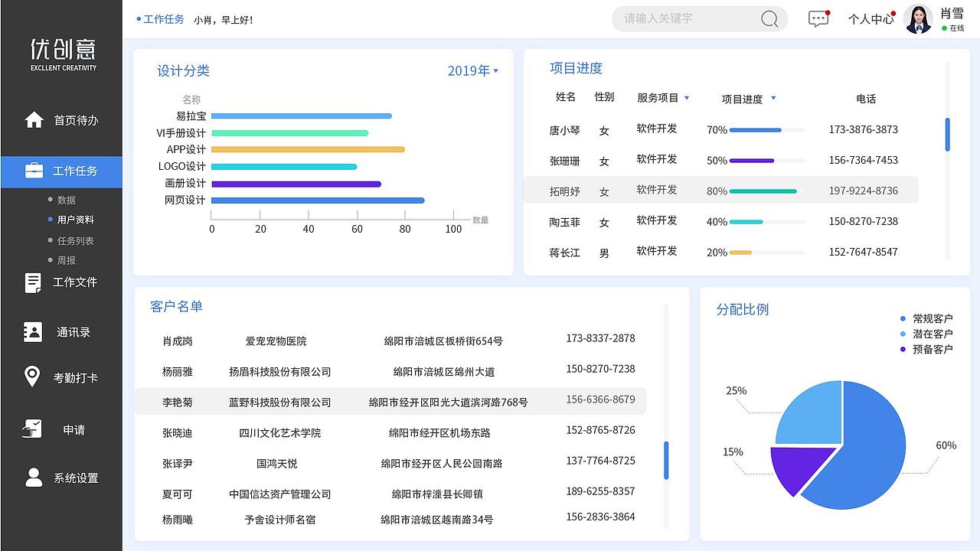Click the 易拉宝 bar in chart
The width and height of the screenshot is (980, 551).
pos(302,116)
